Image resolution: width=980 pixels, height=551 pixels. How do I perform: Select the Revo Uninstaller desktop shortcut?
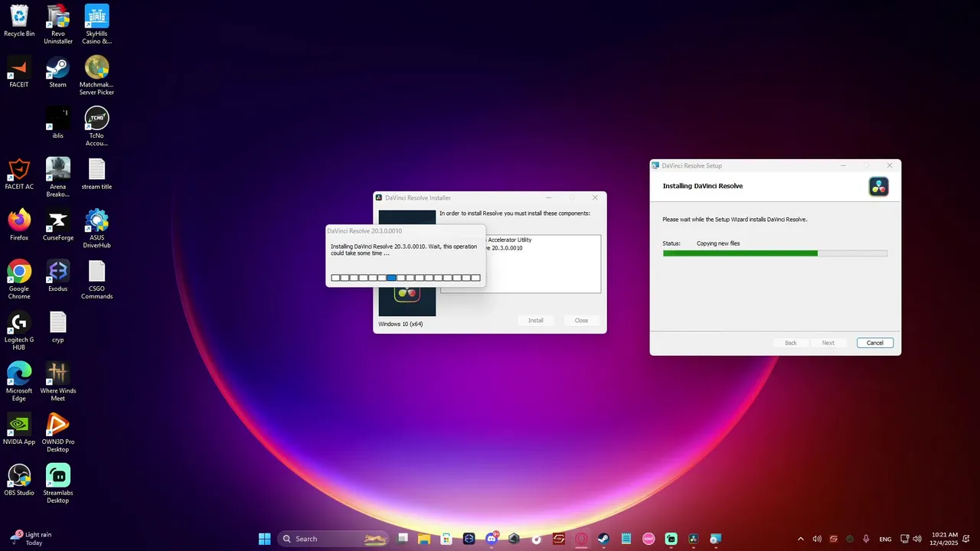click(x=58, y=24)
